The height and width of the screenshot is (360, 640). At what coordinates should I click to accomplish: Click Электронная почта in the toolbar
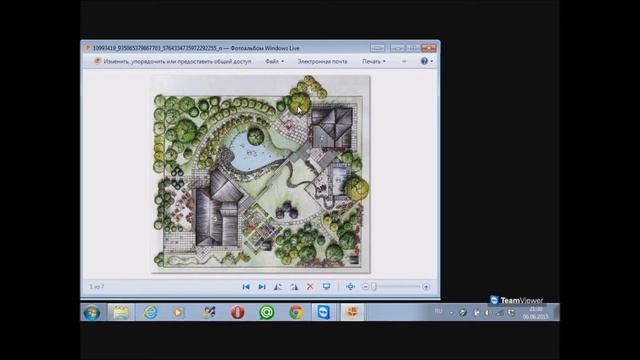coord(322,61)
